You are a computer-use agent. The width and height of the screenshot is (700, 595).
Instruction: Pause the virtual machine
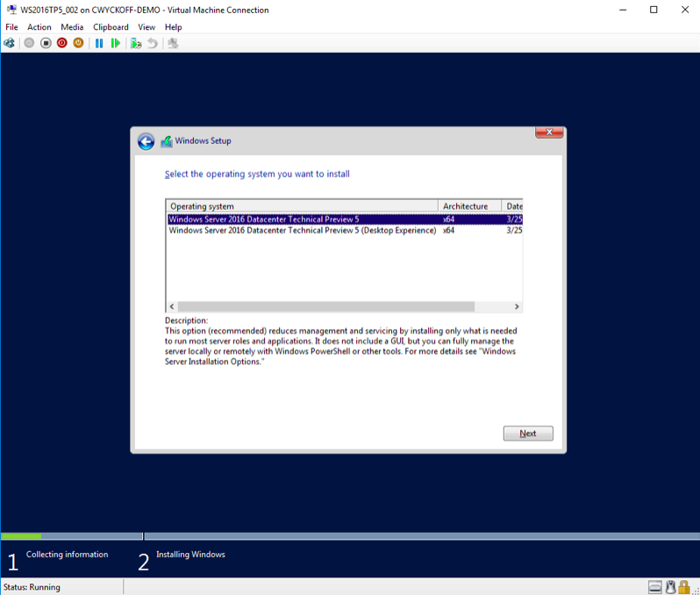(99, 43)
